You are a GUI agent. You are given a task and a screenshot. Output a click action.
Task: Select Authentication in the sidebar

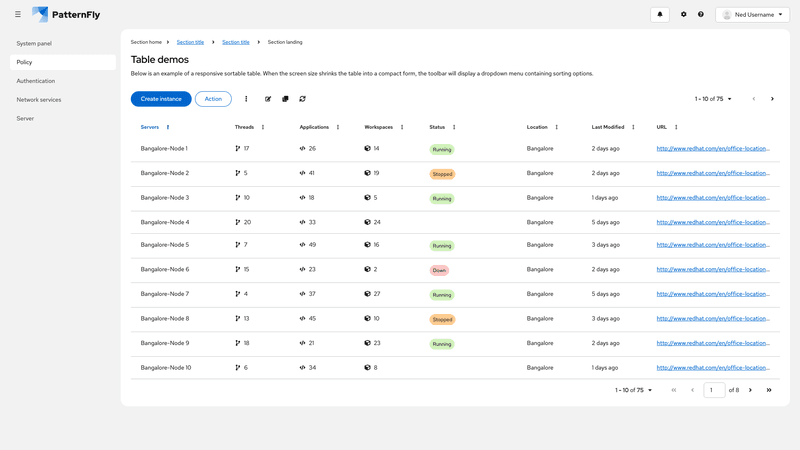[36, 81]
